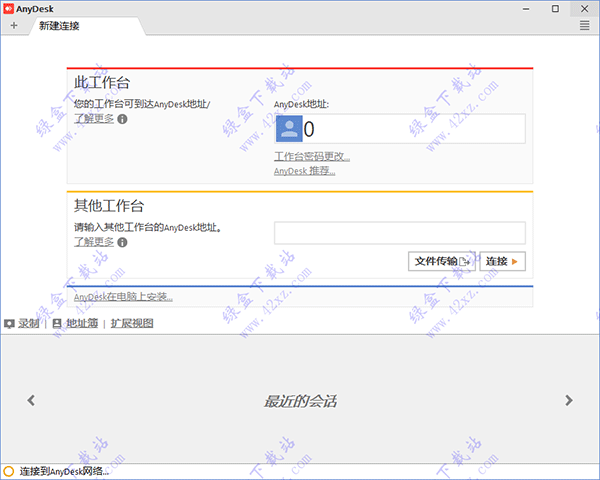Show next recent sessions with right arrow
The width and height of the screenshot is (600, 480).
569,400
